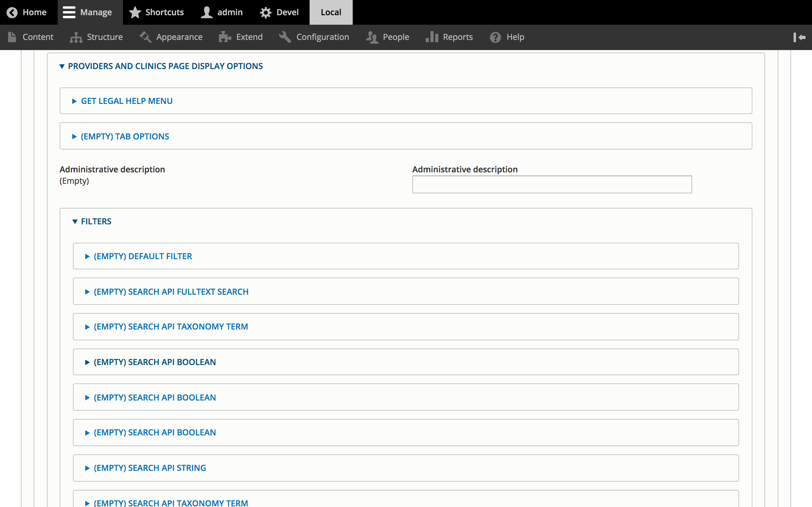Click the Devel settings gear icon
The width and height of the screenshot is (812, 507).
click(x=267, y=12)
